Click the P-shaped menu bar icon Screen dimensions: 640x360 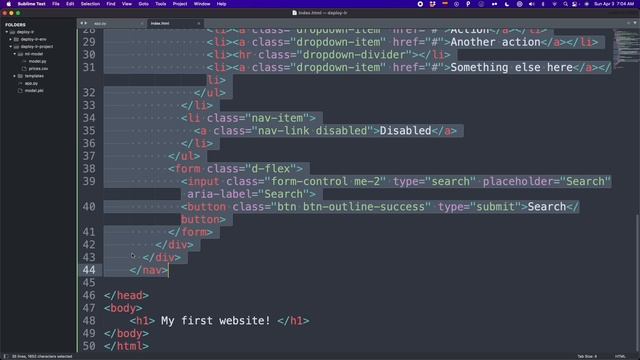(x=468, y=4)
